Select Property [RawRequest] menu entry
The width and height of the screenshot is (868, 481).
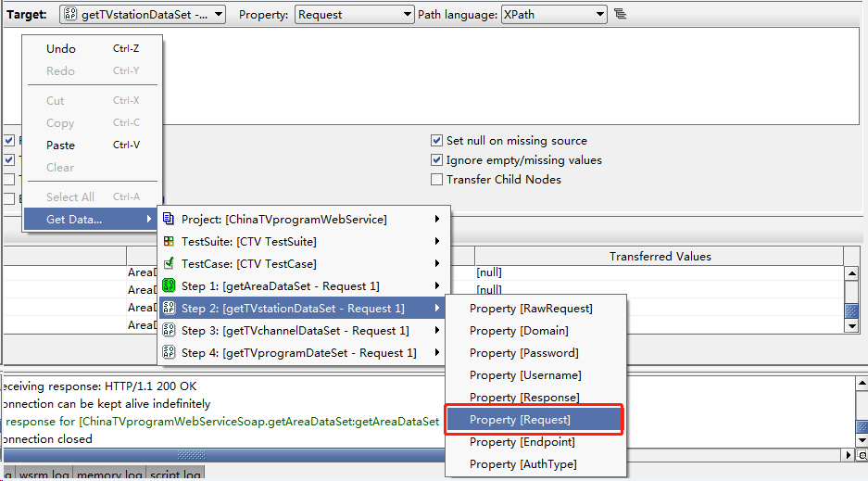[x=535, y=309]
